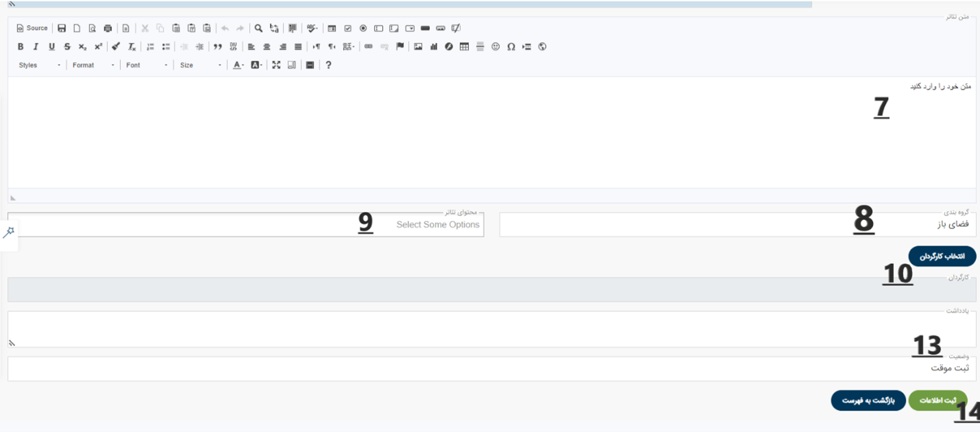Toggle Bold formatting
This screenshot has width=980, height=432.
(21, 47)
